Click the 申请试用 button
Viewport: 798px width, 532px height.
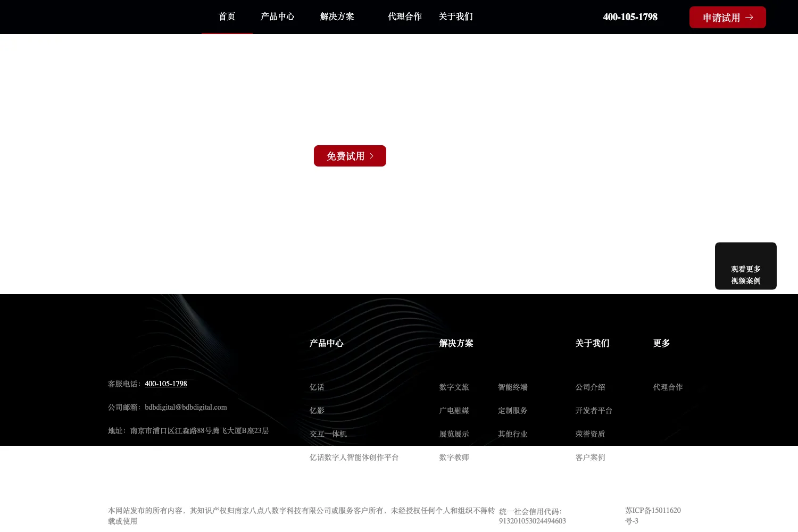click(x=728, y=18)
